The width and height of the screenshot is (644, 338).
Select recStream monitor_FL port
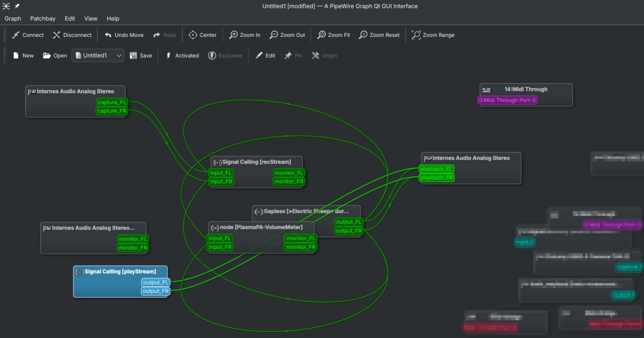coord(289,173)
